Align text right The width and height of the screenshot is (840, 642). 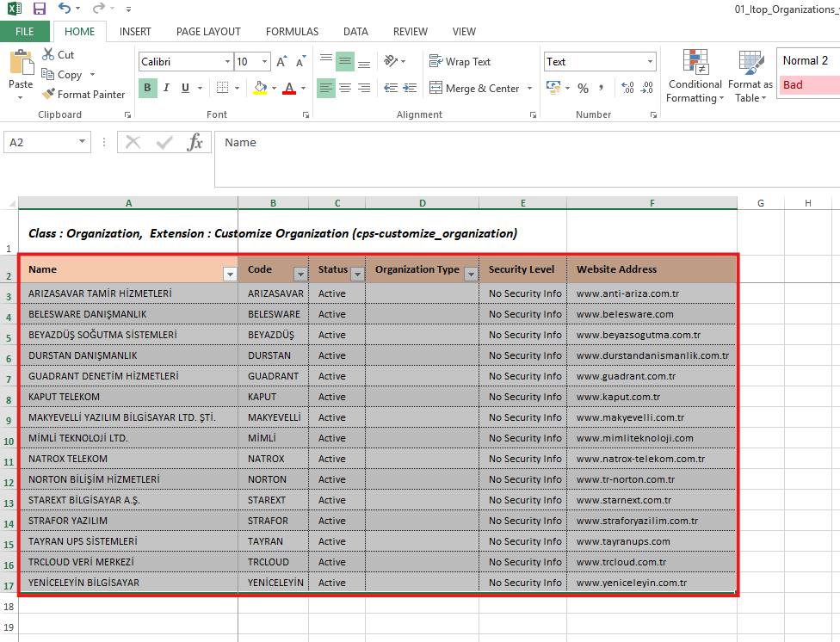(364, 88)
